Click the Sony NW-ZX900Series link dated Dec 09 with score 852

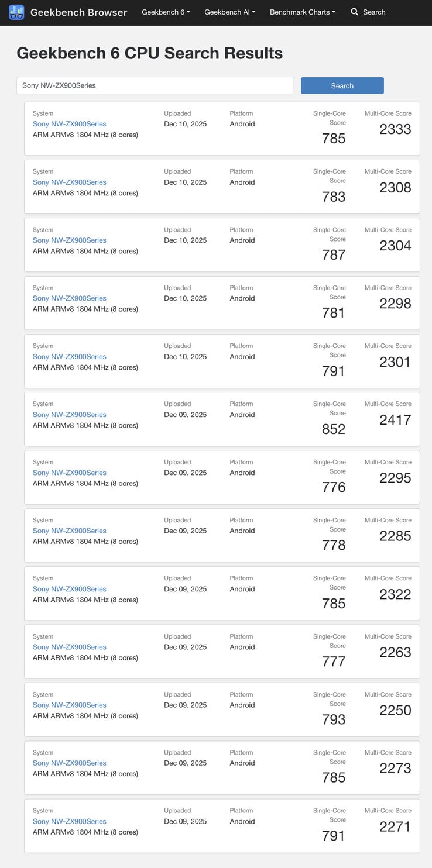pyautogui.click(x=69, y=415)
